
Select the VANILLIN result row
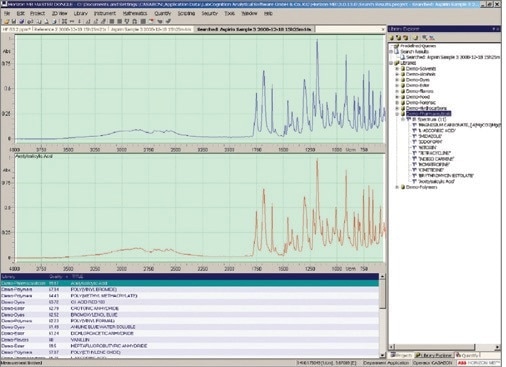(190, 340)
